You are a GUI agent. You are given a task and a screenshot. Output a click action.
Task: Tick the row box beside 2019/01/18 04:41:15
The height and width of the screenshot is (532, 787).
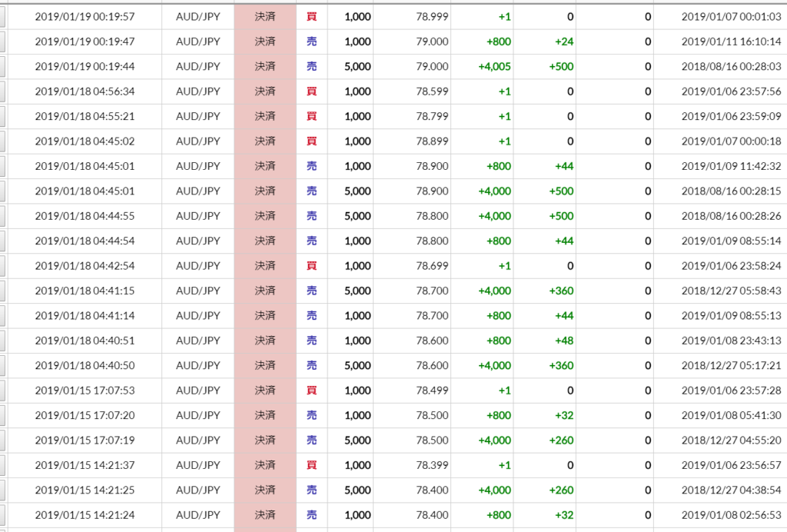click(x=2, y=291)
